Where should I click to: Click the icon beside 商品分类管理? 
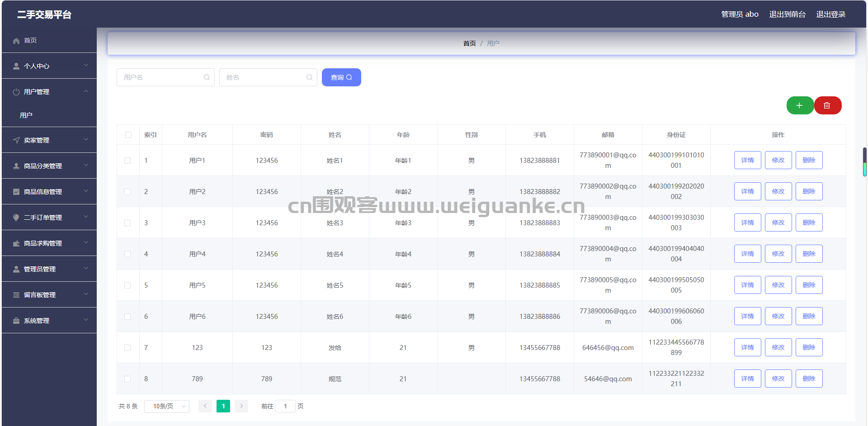pyautogui.click(x=16, y=166)
